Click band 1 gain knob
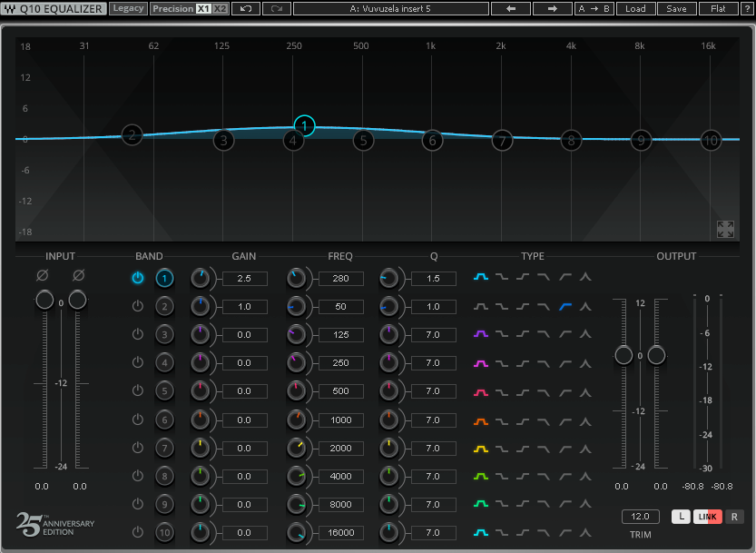 [x=200, y=279]
